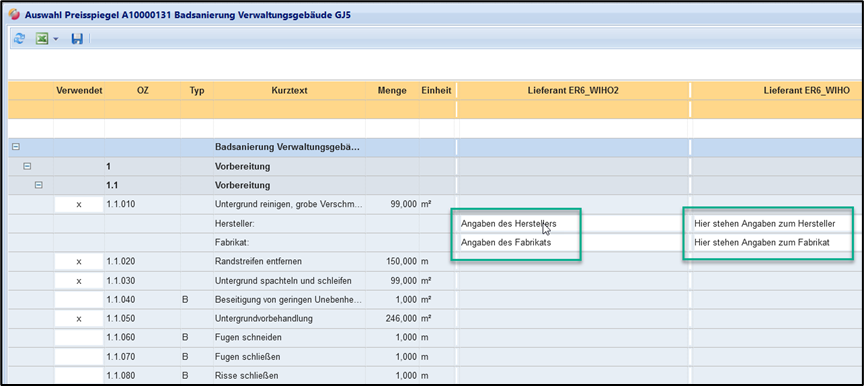Collapse section 1 Vorbereitung
The image size is (864, 386).
(x=27, y=166)
